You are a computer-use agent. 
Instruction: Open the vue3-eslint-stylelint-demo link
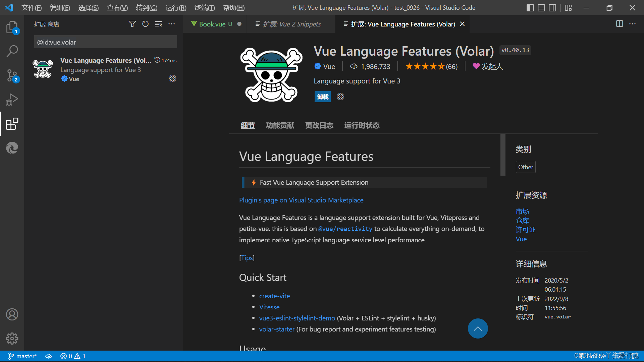[x=297, y=318]
